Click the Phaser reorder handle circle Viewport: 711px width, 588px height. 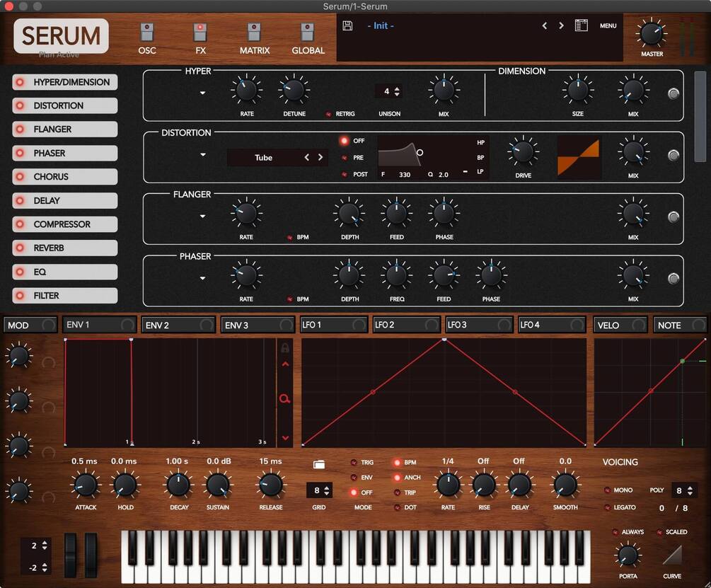click(674, 278)
